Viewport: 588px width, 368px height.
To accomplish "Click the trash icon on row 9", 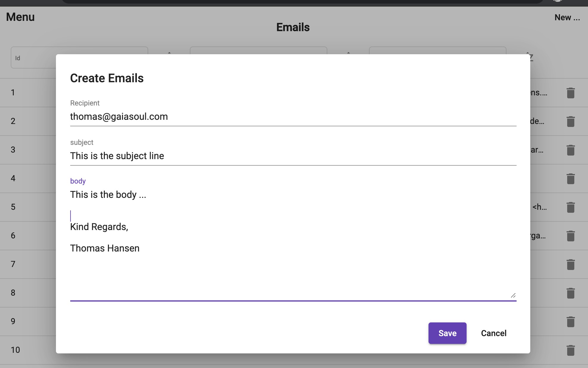I will tap(570, 322).
